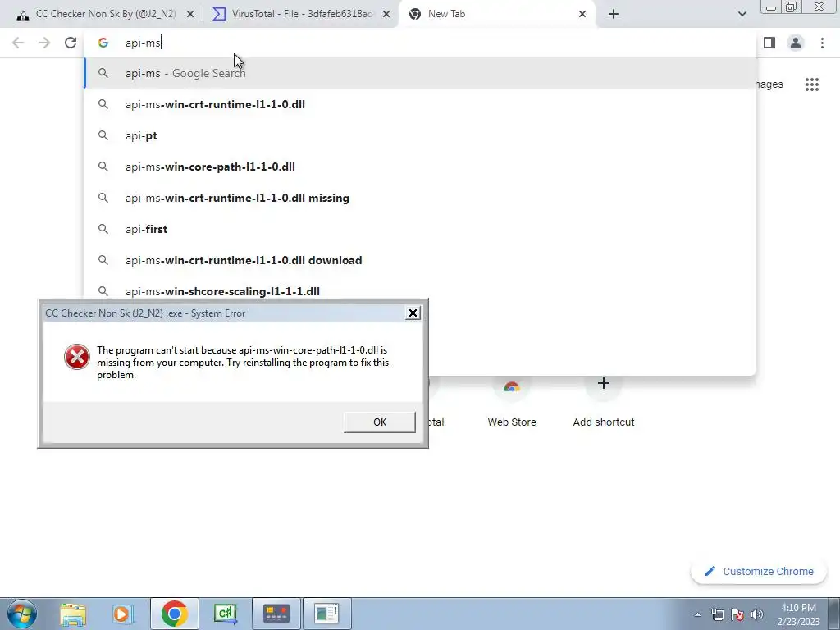Open the tab search dropdown chevron

click(x=742, y=15)
